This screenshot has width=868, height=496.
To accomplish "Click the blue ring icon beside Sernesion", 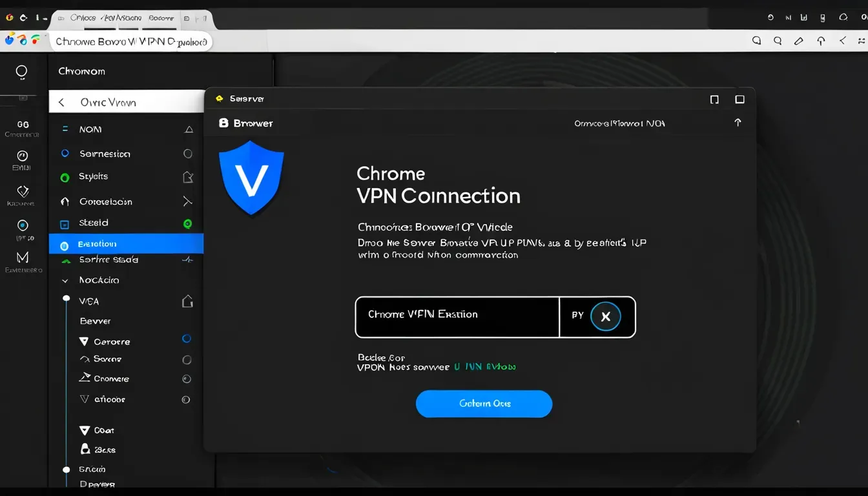I will 65,154.
